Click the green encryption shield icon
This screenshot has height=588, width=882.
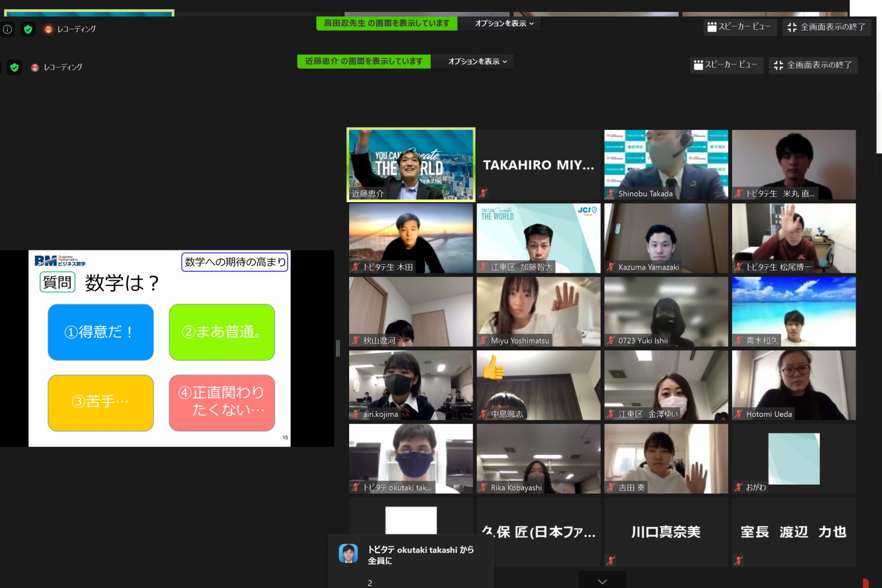28,29
